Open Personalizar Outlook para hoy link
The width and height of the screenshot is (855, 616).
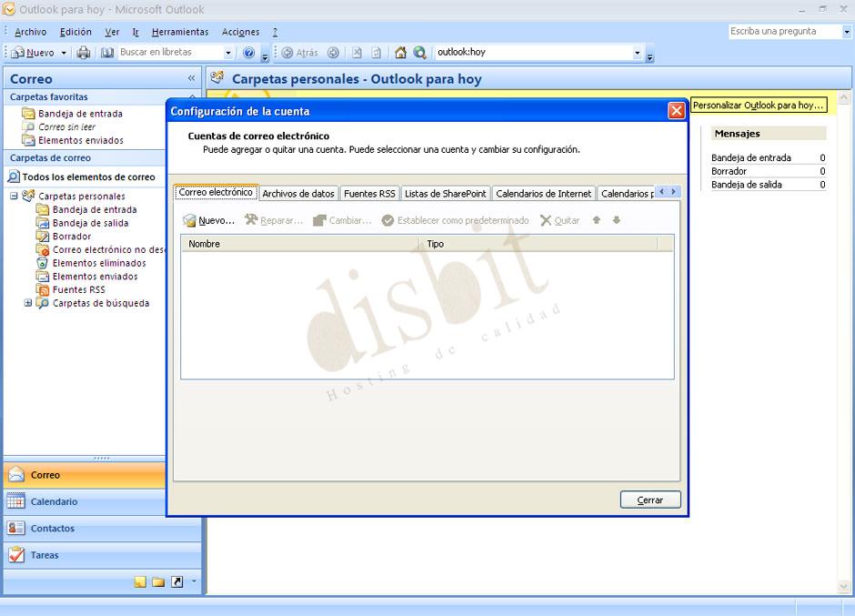tap(759, 105)
